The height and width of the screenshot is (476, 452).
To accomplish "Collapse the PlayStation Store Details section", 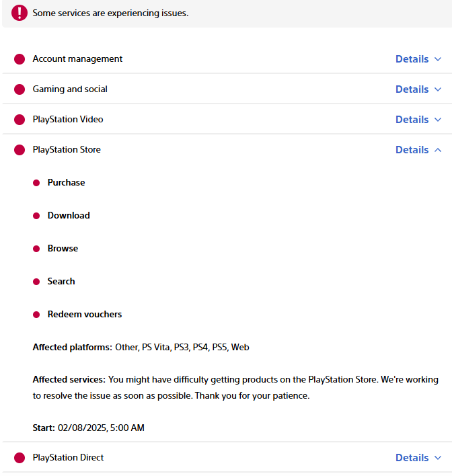I will point(418,150).
